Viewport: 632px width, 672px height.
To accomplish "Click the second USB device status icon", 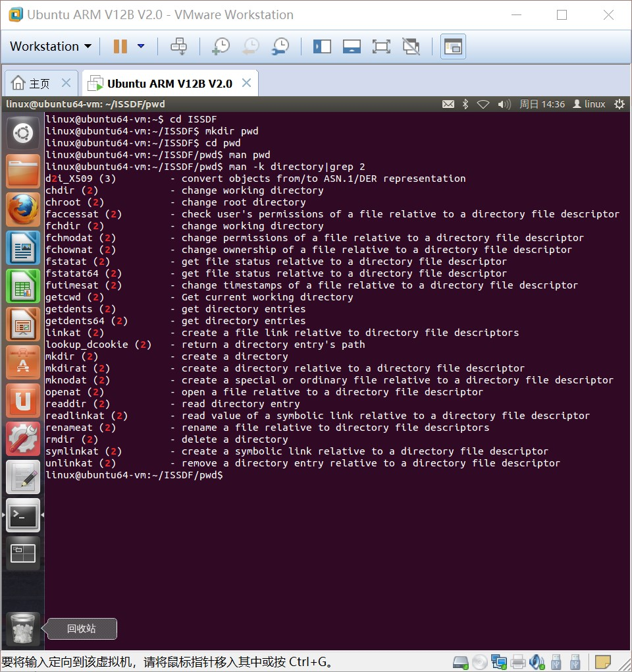I will [575, 662].
